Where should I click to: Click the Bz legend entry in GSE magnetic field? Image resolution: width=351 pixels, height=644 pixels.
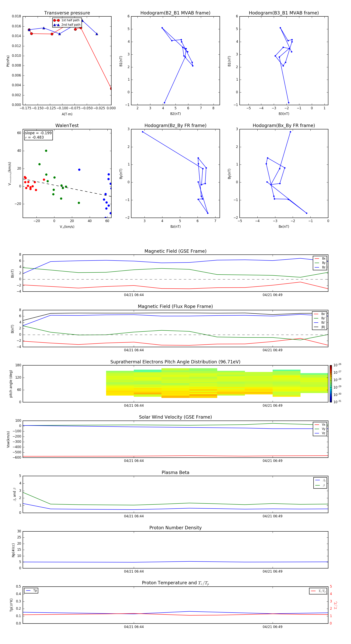(320, 267)
